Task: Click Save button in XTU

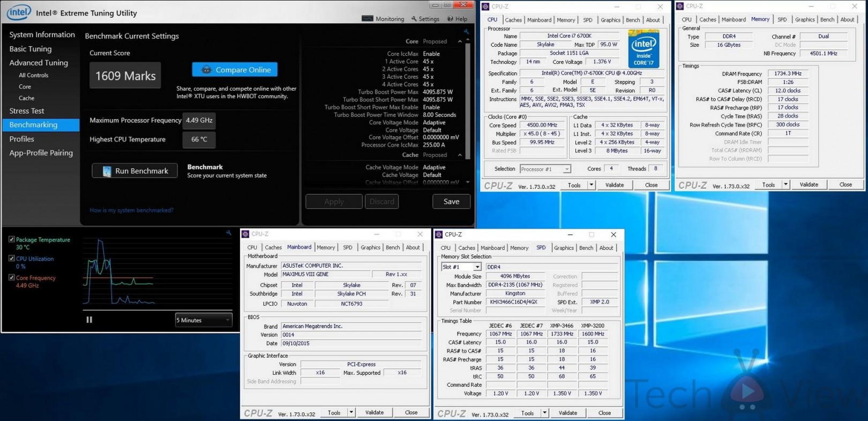Action: (451, 202)
